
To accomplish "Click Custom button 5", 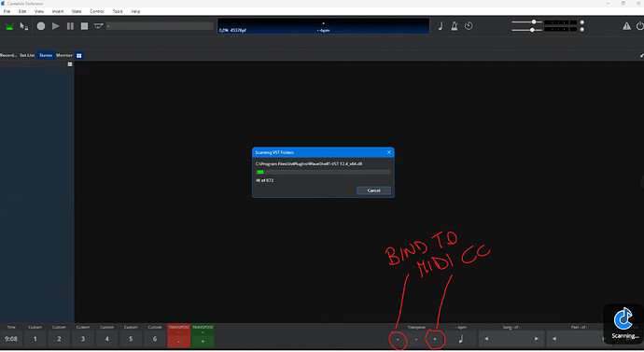I will [131, 339].
